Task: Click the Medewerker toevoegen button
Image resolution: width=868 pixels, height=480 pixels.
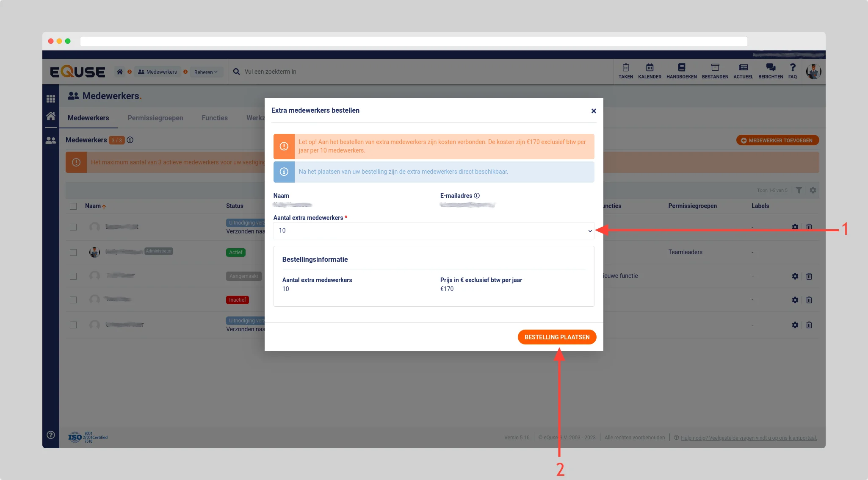Action: click(x=777, y=141)
